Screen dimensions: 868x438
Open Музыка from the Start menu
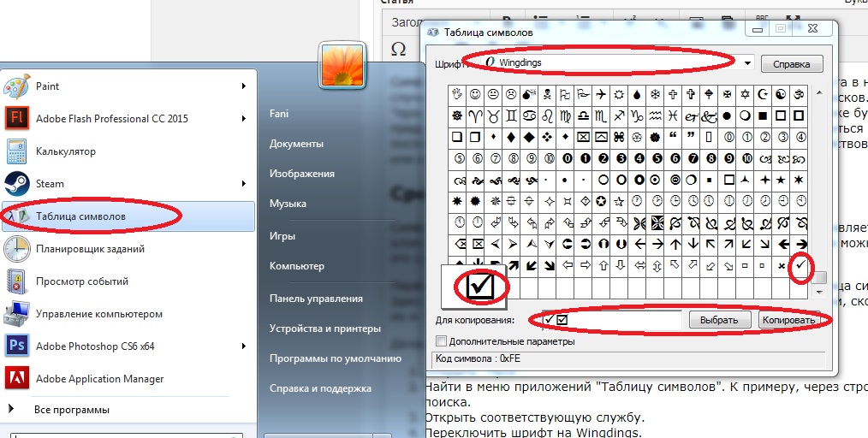click(288, 203)
